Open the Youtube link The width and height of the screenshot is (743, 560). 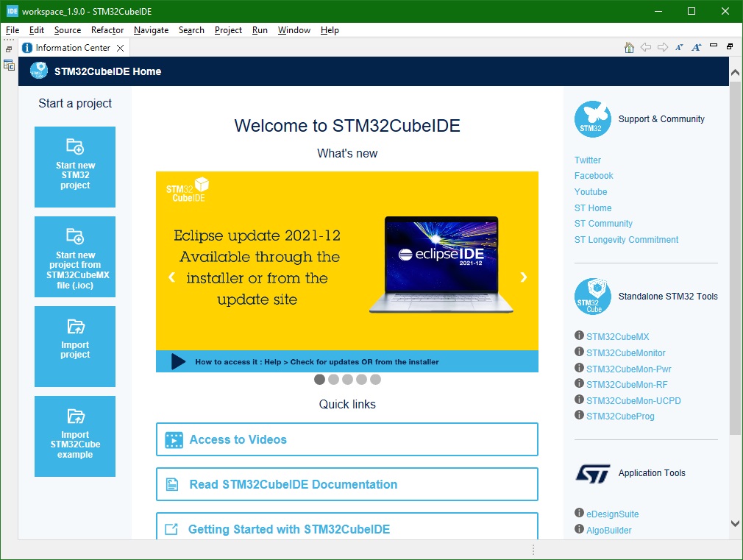(591, 192)
